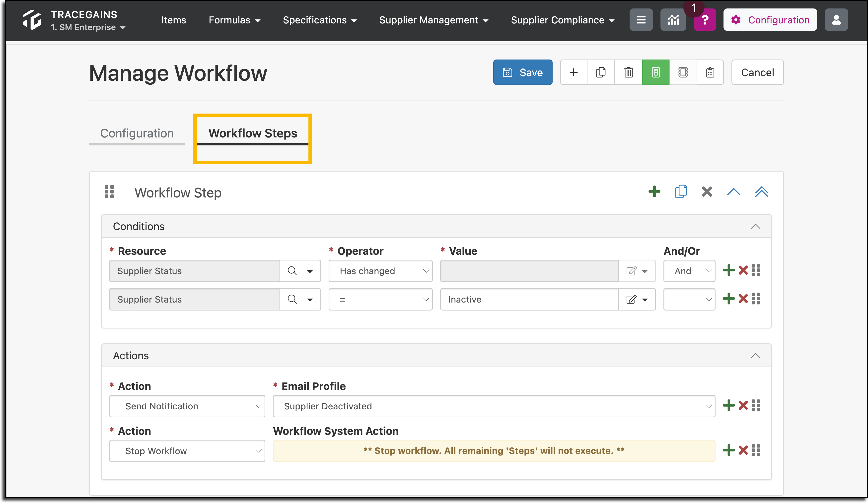Click drag handle of Has changed condition row
This screenshot has width=868, height=503.
(756, 270)
